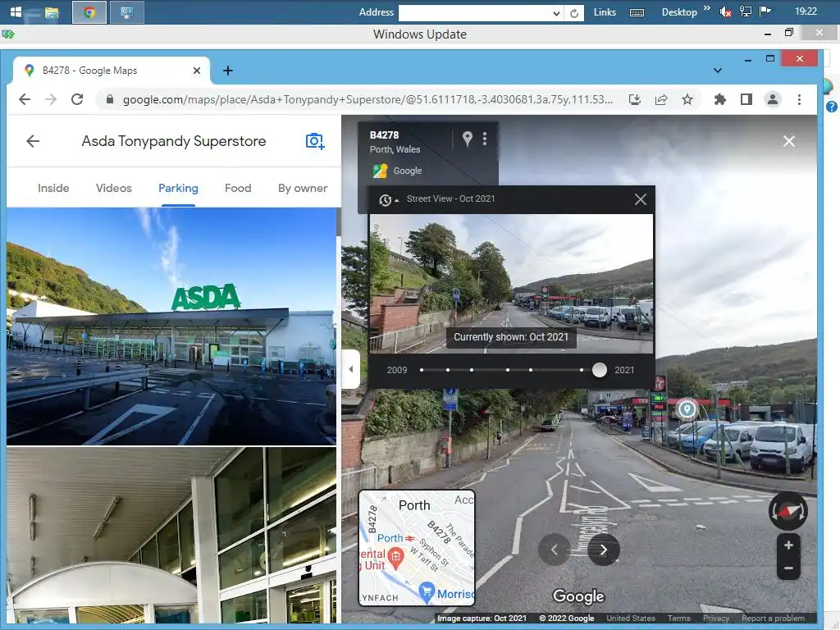840x630 pixels.
Task: Click the Google attribution link in B4278 card
Action: click(408, 171)
